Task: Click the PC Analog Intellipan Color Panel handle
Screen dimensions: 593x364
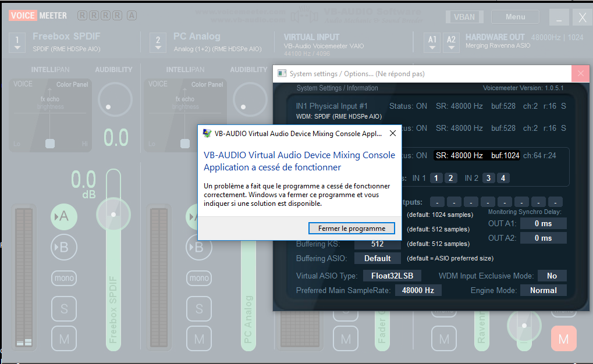Action: (185, 144)
